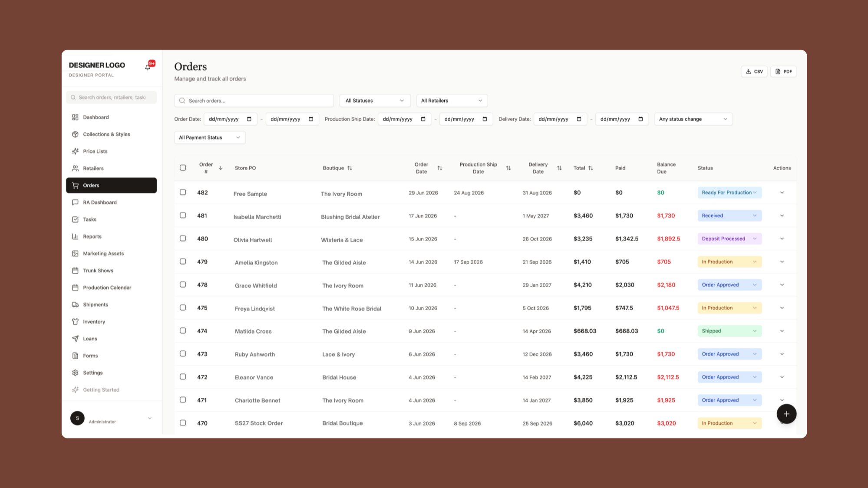
Task: Click the Order Date start date field
Action: coord(231,119)
